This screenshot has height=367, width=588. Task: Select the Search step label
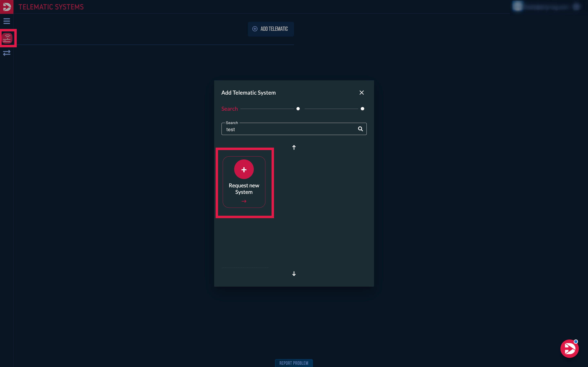pyautogui.click(x=229, y=109)
